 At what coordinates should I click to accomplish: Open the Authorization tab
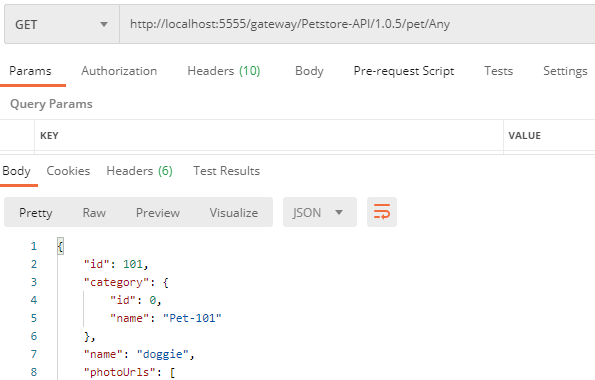[x=119, y=71]
